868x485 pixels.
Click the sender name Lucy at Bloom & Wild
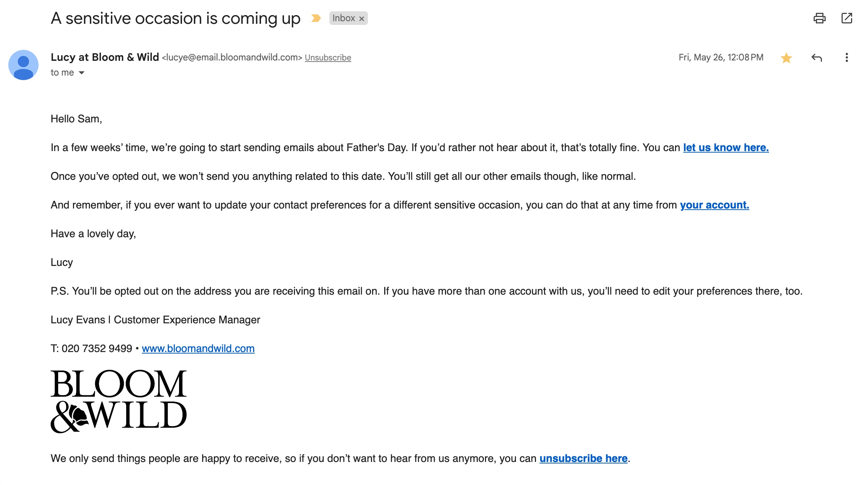pyautogui.click(x=105, y=57)
